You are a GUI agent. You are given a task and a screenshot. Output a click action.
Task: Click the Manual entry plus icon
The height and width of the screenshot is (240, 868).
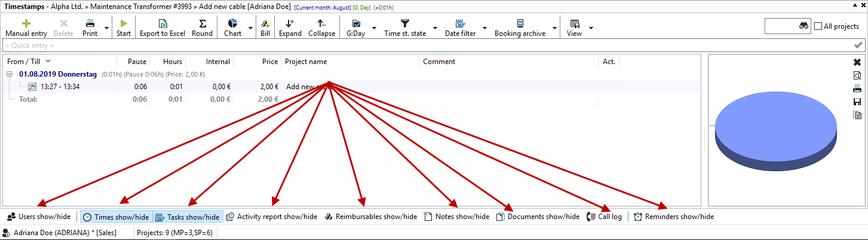click(26, 23)
